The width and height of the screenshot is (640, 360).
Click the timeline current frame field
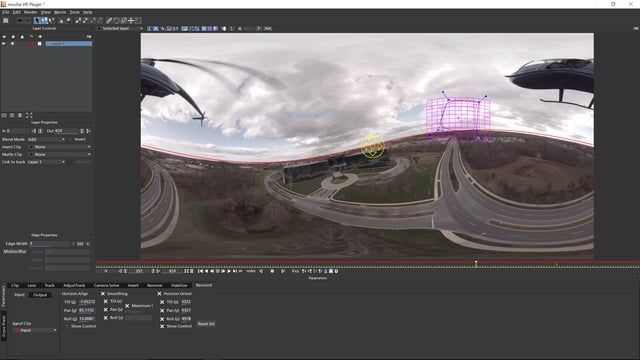139,271
